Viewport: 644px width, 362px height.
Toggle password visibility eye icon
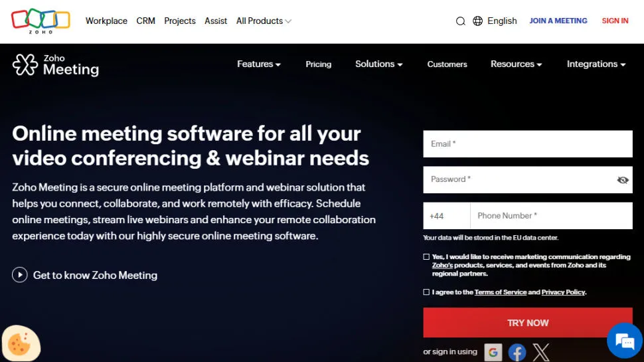(x=622, y=180)
